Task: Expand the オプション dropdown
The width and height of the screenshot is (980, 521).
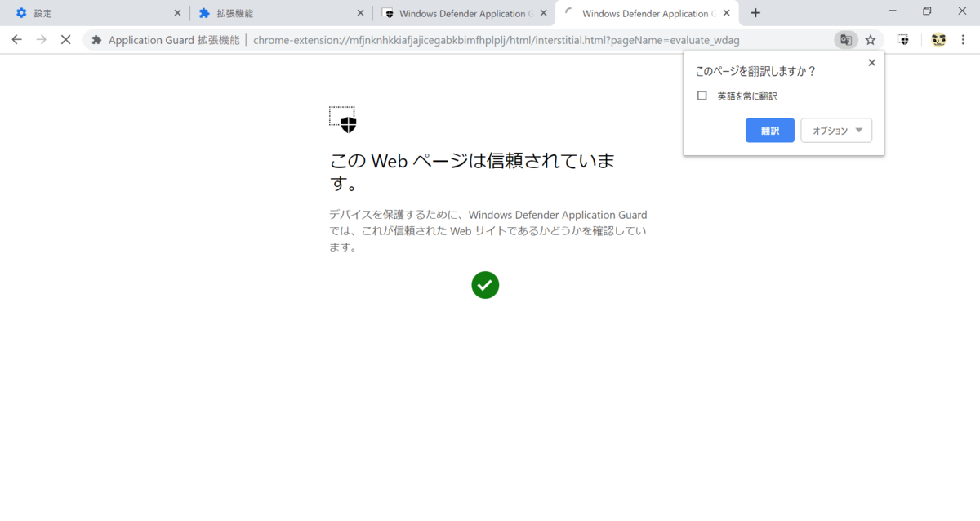Action: point(836,131)
